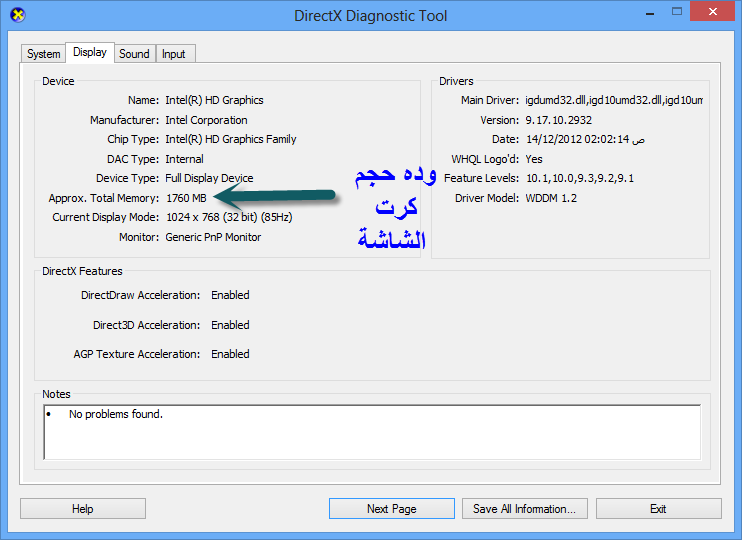Click driver version '9.17.10.2932'
This screenshot has height=540, width=742.
(x=559, y=120)
